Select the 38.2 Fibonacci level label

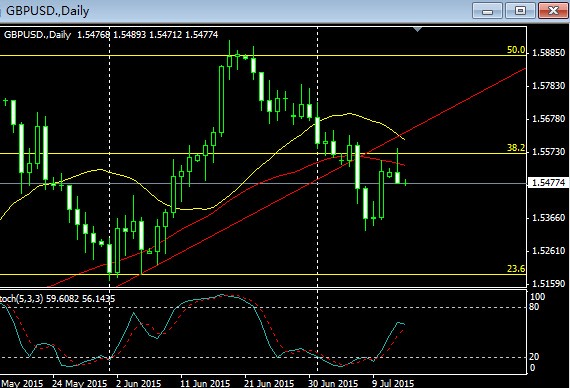point(516,148)
